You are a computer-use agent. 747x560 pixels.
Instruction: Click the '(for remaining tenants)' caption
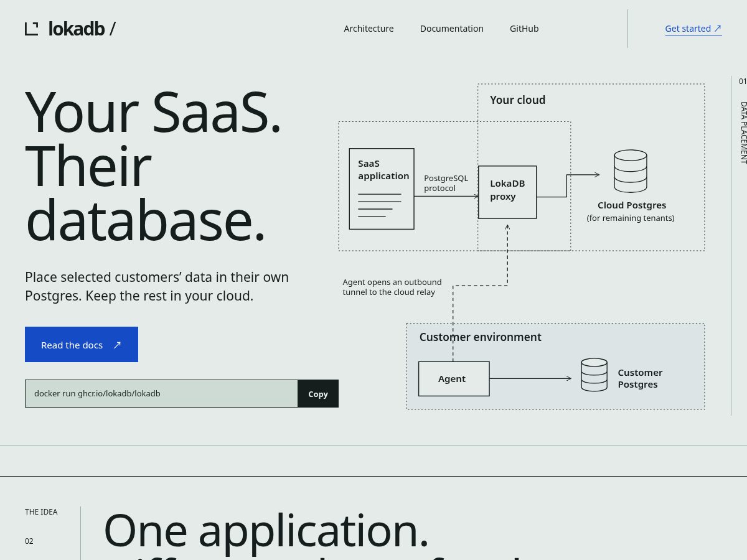pos(631,218)
